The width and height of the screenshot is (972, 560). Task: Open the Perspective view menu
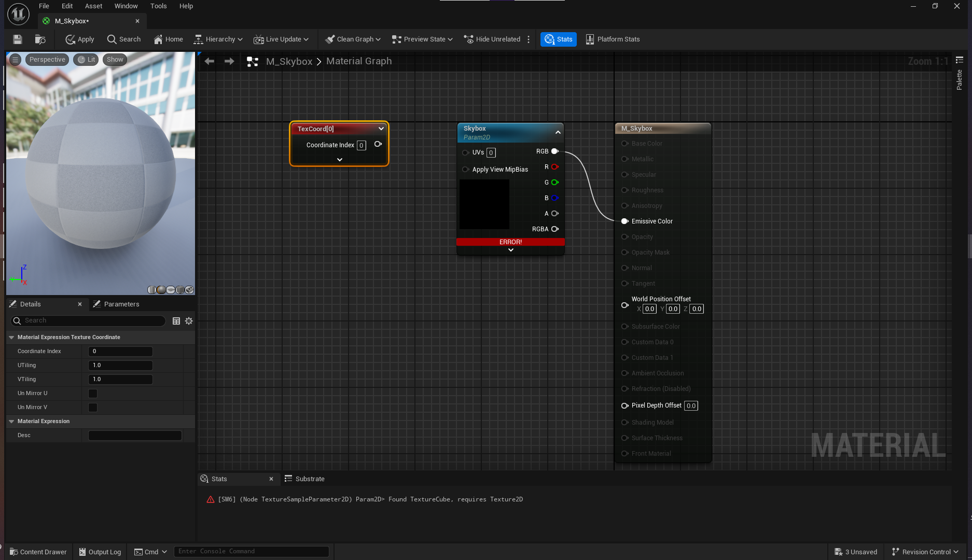point(47,60)
